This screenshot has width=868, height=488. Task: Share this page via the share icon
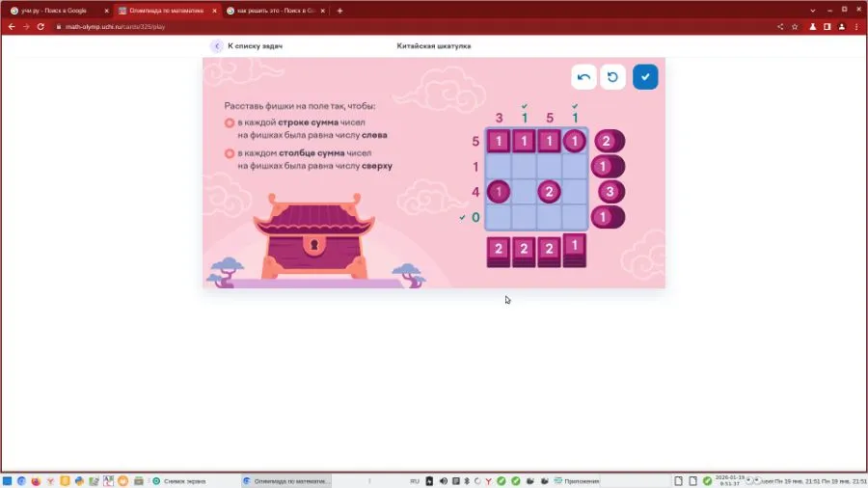coord(780,27)
